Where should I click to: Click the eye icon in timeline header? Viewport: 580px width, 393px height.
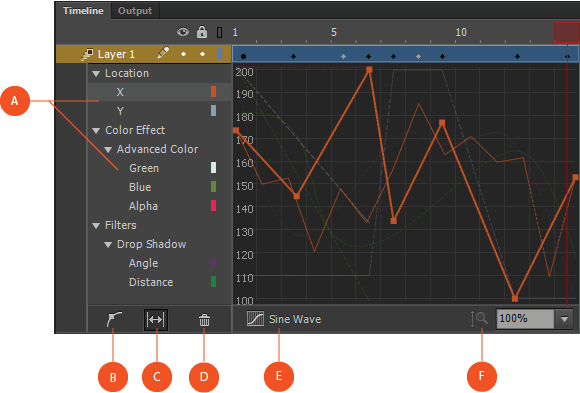point(183,32)
